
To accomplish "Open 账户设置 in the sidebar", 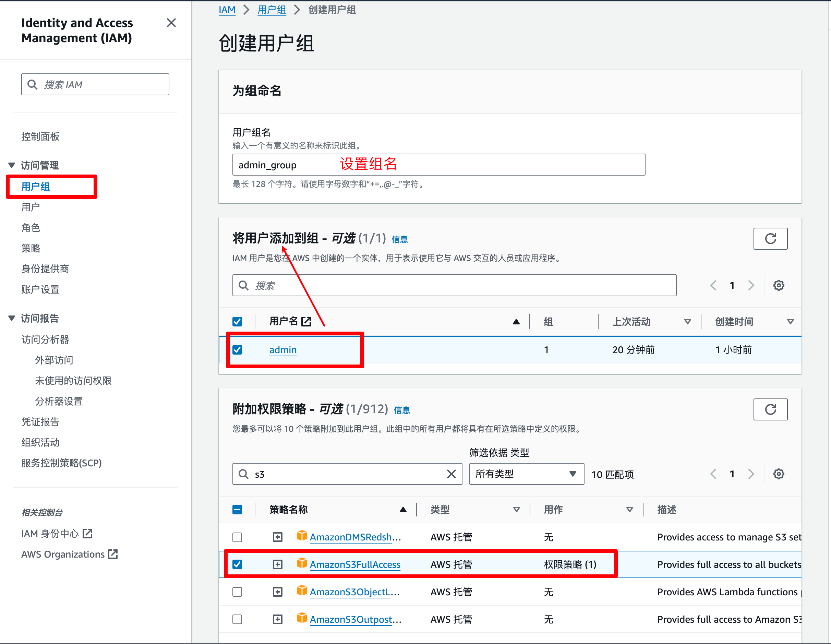I will [40, 289].
